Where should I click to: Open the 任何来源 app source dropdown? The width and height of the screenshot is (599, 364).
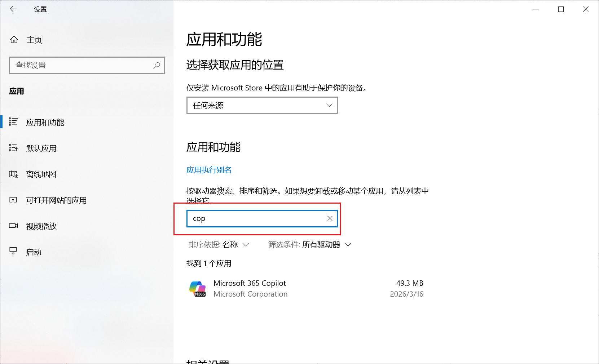[262, 105]
